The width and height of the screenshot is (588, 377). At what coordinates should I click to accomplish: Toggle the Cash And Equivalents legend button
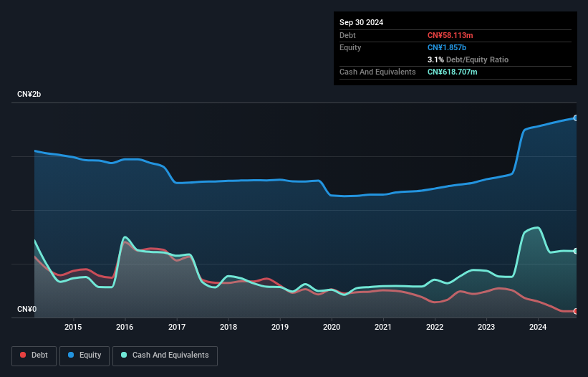point(165,355)
